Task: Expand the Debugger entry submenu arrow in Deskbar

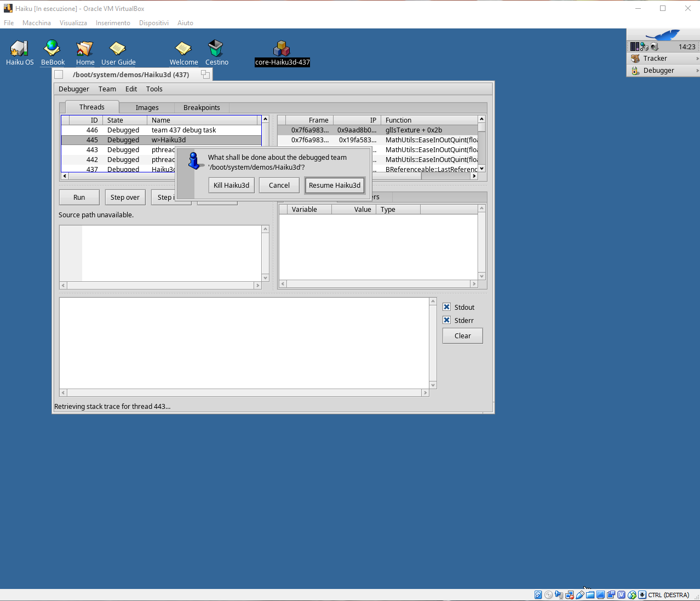Action: 697,71
